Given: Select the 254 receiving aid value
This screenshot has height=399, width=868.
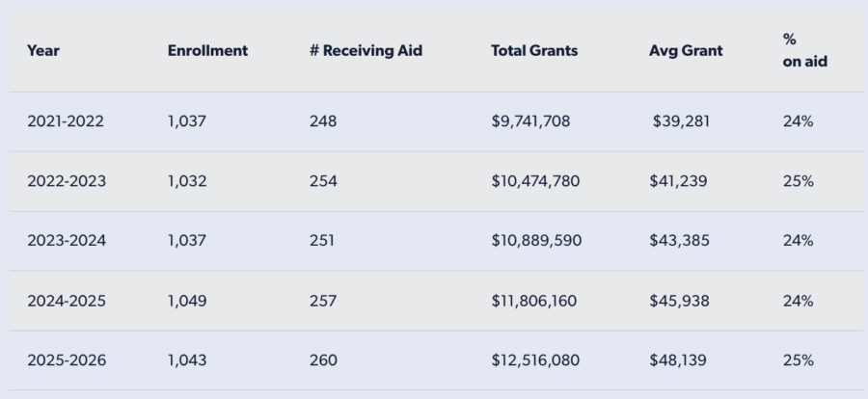Looking at the screenshot, I should (x=323, y=181).
